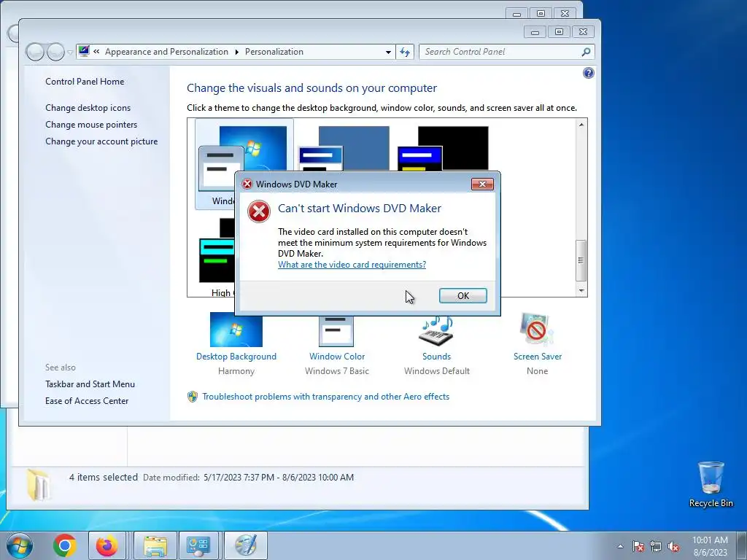Minimize the Personalization window
The image size is (747, 560).
535,32
